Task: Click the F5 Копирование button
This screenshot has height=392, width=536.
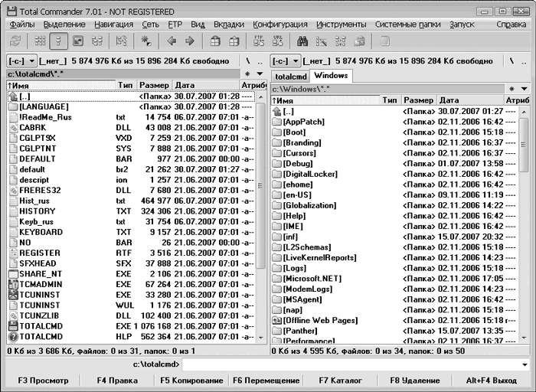Action: (191, 381)
